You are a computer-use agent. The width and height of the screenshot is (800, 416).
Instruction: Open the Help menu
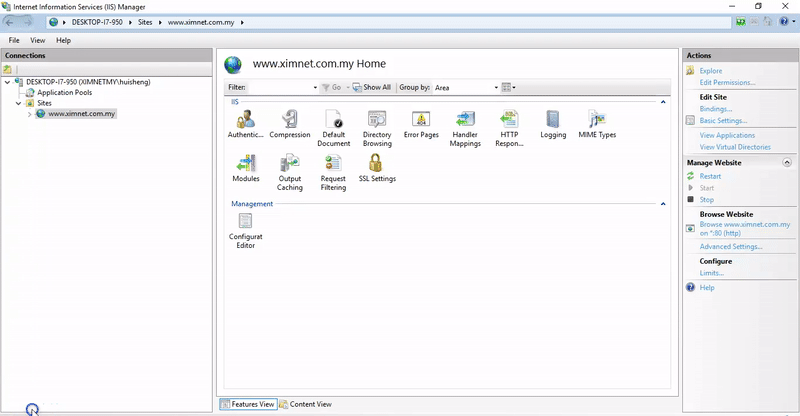click(x=63, y=40)
